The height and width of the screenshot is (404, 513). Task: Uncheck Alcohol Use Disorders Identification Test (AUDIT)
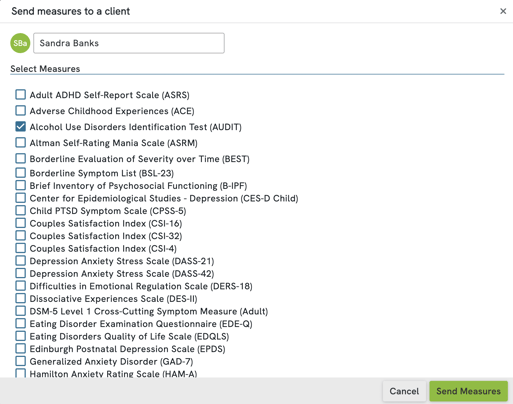[x=20, y=127]
